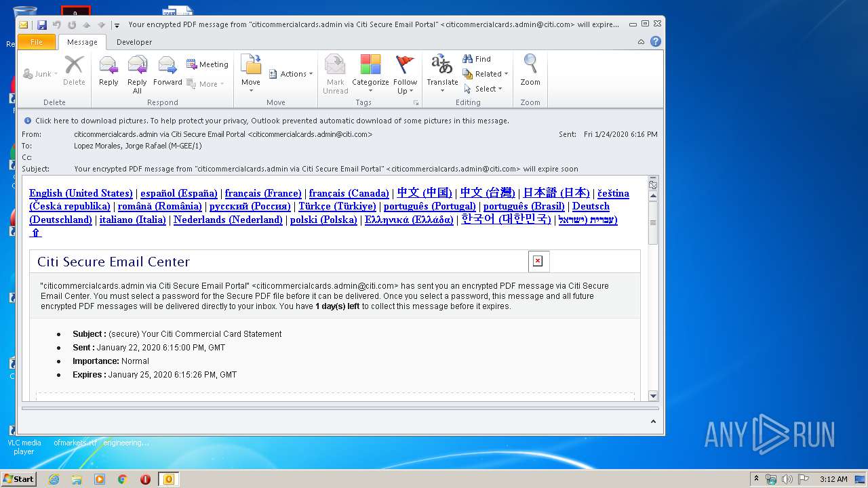Open the Actions dropdown in Move group
This screenshot has width=868, height=488.
coord(291,74)
